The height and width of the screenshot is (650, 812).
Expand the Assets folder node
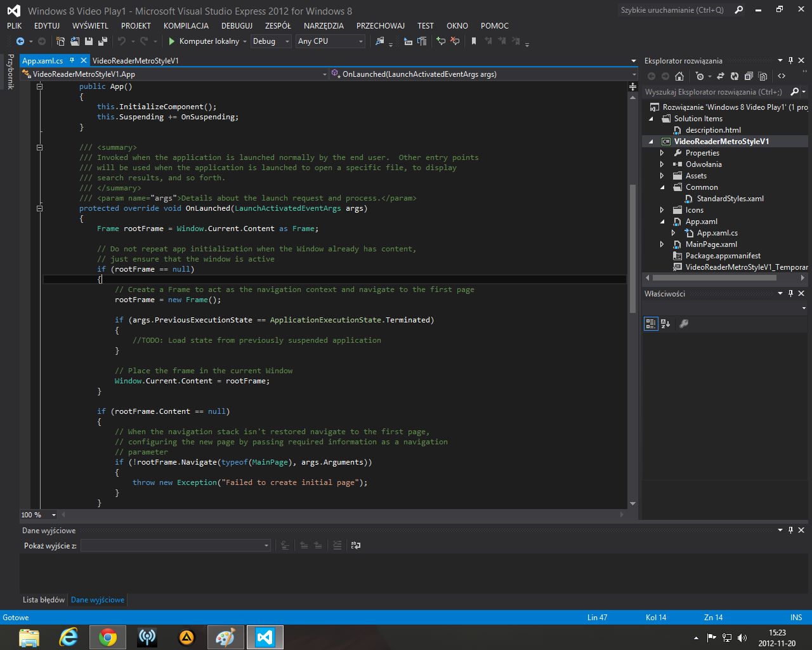click(662, 176)
